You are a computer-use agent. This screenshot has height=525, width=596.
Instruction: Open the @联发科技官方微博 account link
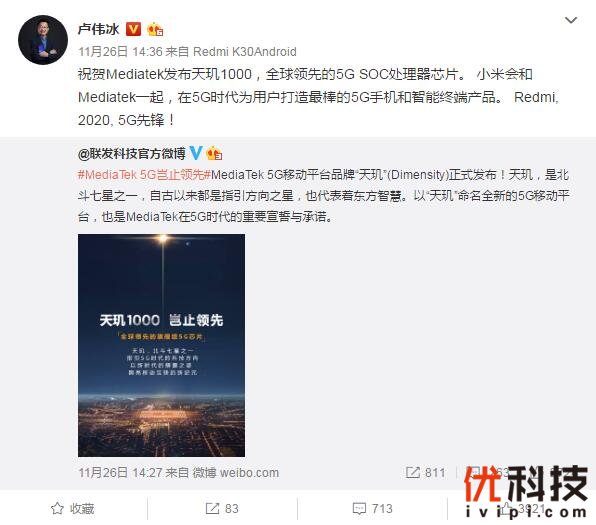[x=132, y=154]
